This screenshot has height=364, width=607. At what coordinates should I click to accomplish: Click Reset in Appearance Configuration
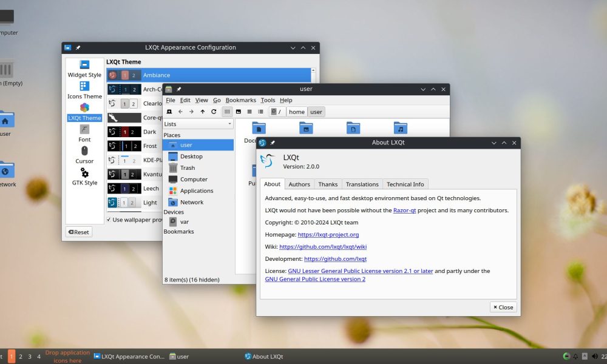pos(79,232)
